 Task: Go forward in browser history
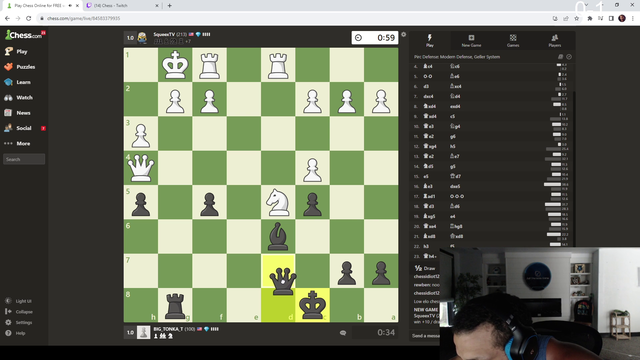click(x=18, y=18)
